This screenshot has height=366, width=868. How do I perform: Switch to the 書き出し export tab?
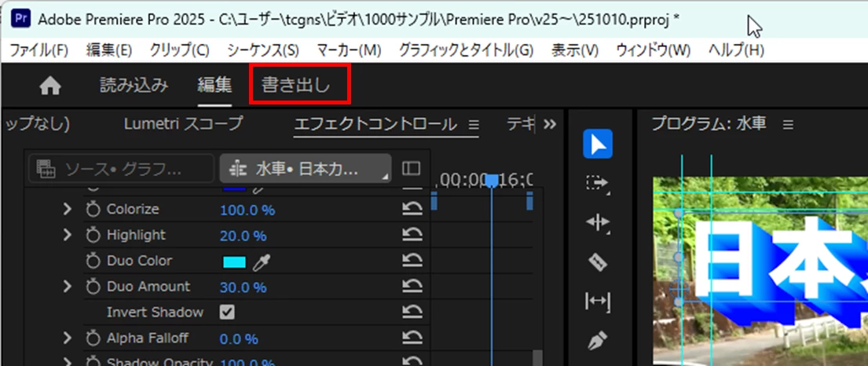(296, 86)
